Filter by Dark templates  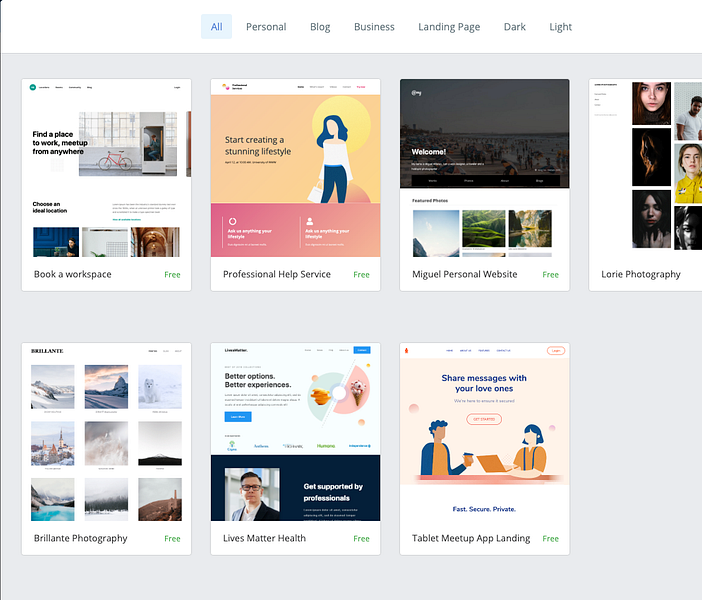point(514,26)
